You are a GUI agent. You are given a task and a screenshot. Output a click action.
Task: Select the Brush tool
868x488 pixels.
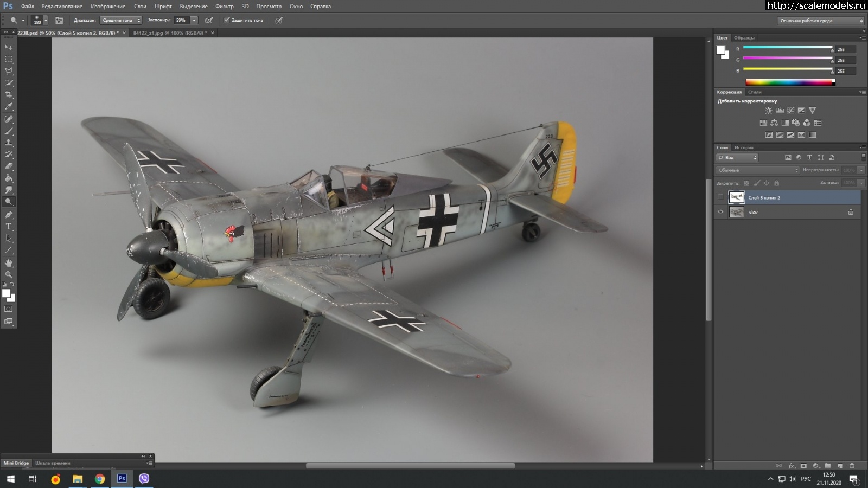tap(9, 131)
